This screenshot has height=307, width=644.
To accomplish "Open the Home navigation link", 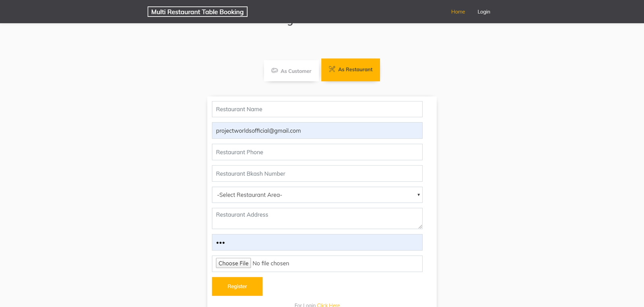I will click(458, 12).
